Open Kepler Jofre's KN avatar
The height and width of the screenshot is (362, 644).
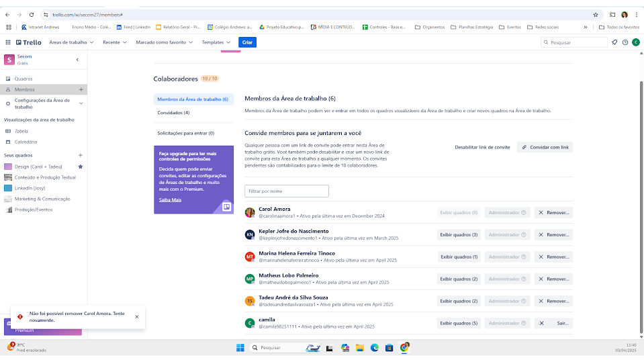[x=250, y=234]
